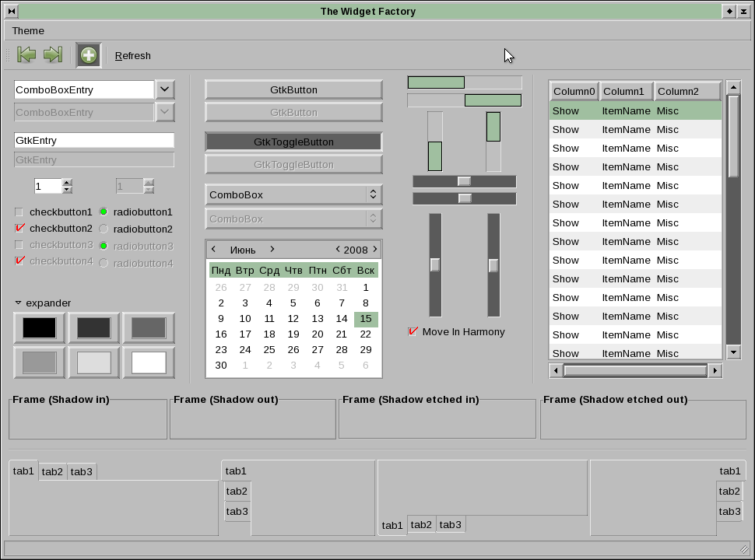This screenshot has height=560, width=755.
Task: Increase the active spin button value
Action: [68, 182]
